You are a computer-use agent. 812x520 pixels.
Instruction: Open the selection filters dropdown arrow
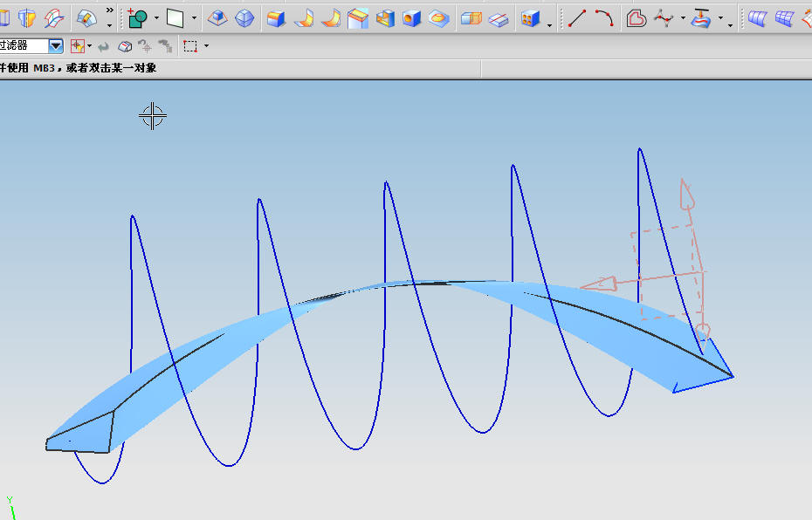click(x=90, y=46)
